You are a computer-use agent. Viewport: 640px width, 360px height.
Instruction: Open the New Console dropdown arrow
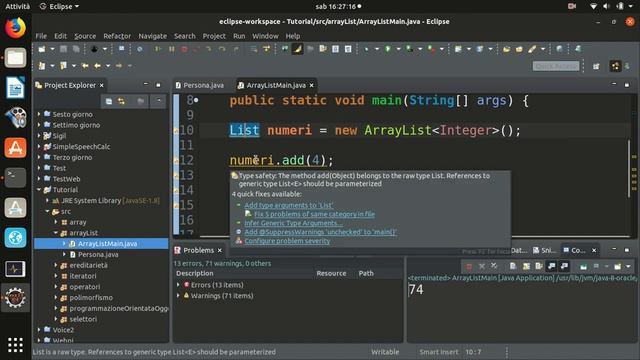[628, 267]
